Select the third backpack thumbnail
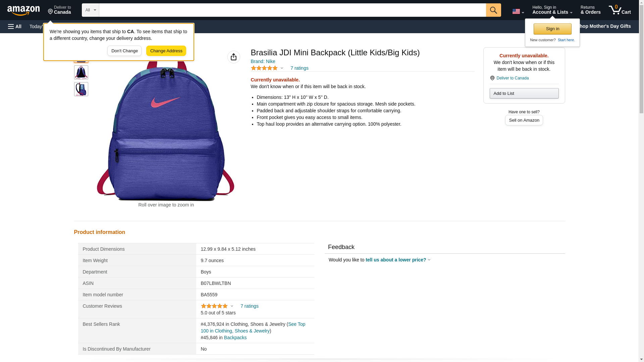Screen dimensions: 644x362 (81, 89)
